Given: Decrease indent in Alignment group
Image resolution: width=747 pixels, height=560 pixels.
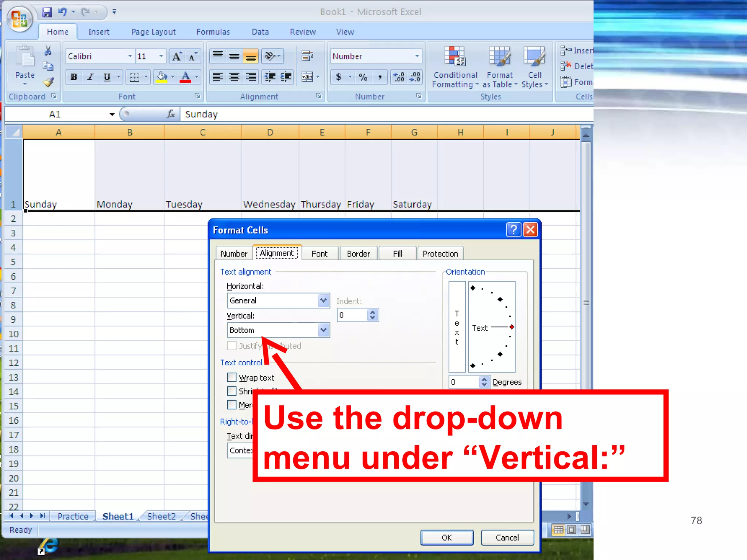Looking at the screenshot, I should [x=270, y=77].
